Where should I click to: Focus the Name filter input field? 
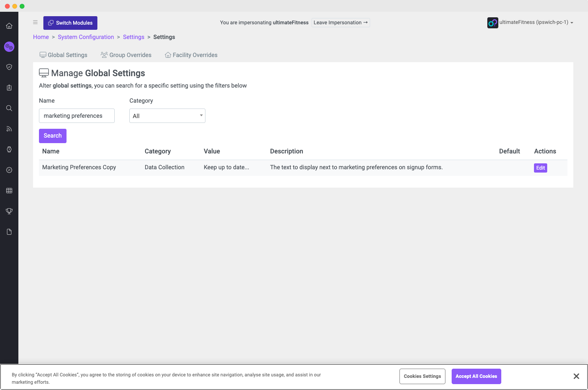click(x=77, y=116)
